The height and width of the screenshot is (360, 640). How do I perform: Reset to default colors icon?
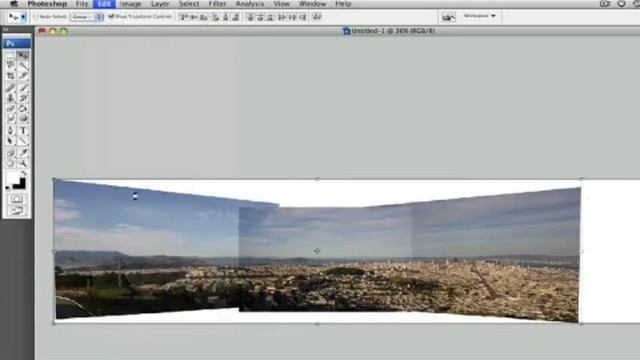pyautogui.click(x=8, y=188)
